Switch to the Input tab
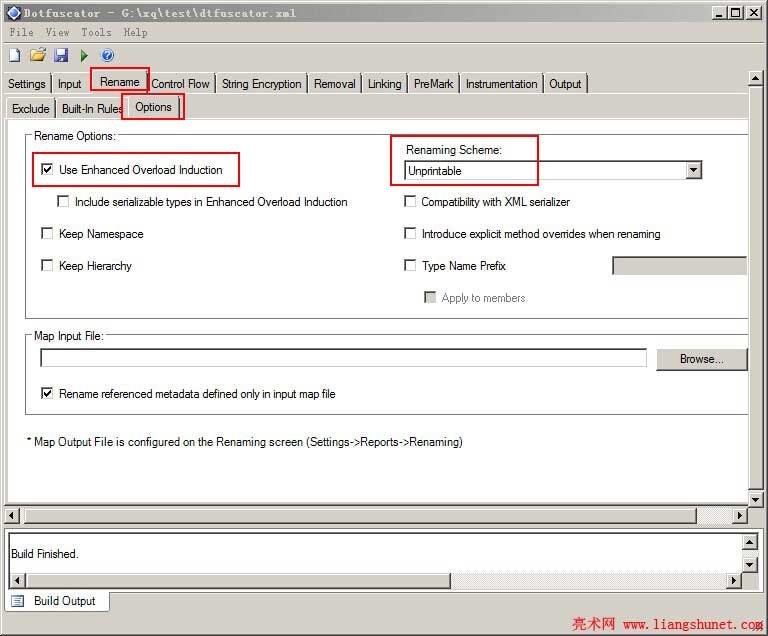 pyautogui.click(x=70, y=84)
